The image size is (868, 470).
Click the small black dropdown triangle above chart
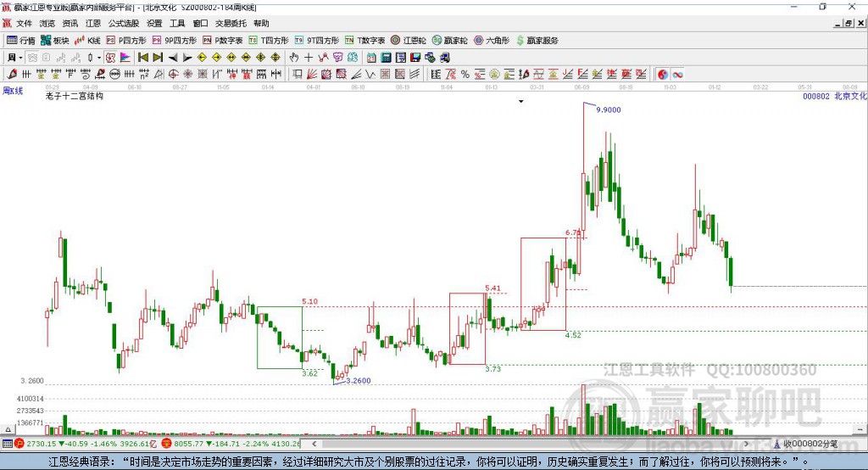(521, 102)
